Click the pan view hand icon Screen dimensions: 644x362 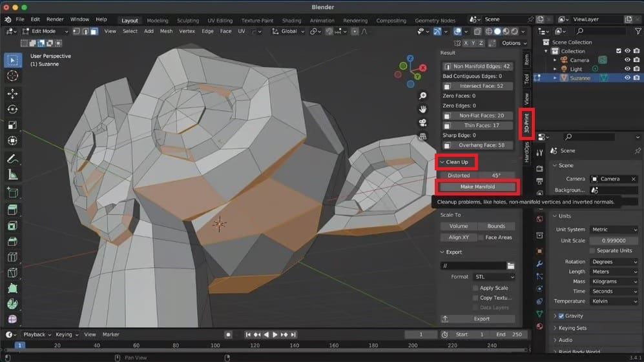[x=422, y=109]
